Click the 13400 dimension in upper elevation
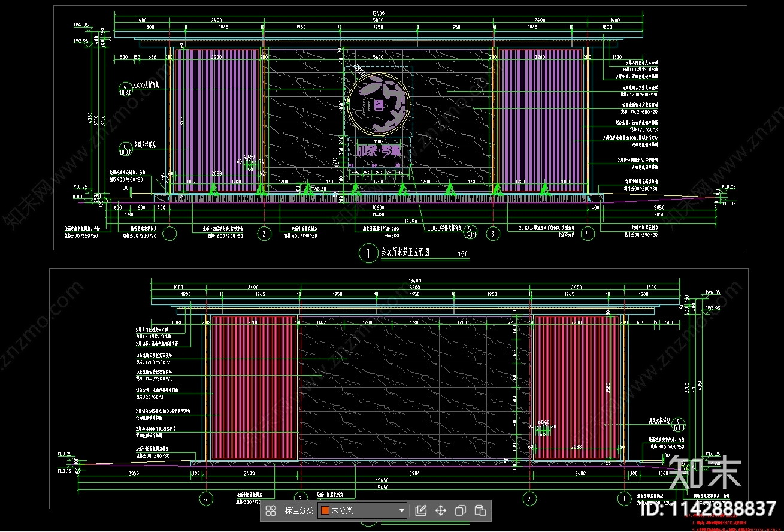Viewport: 784px width, 532px height. pyautogui.click(x=378, y=13)
